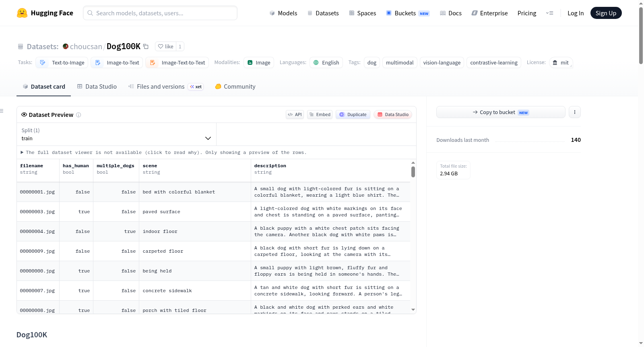Filter by the Image-to-Text task tag
This screenshot has height=347, width=644.
(117, 62)
